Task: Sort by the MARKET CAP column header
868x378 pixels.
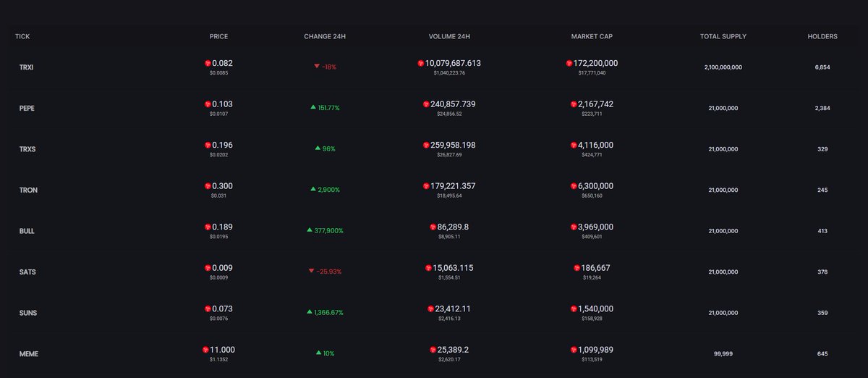Action: pos(592,36)
